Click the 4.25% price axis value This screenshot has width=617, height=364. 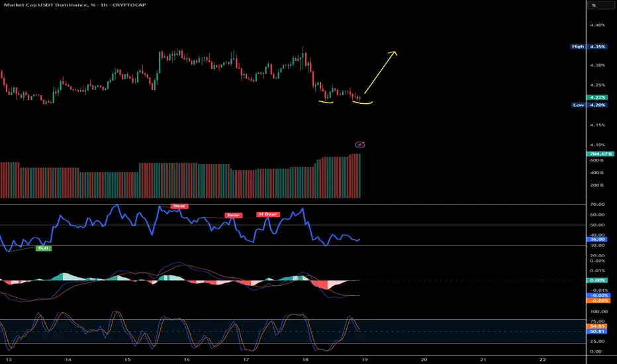pos(597,85)
